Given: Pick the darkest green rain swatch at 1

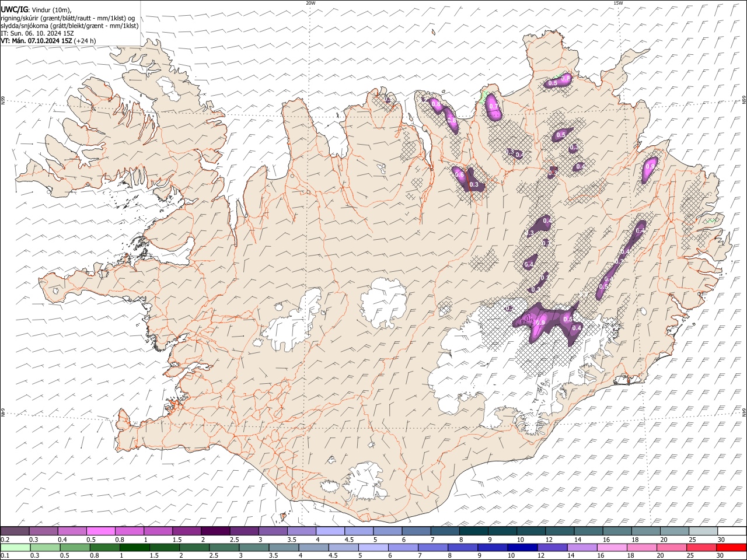Looking at the screenshot, I should (x=134, y=547).
